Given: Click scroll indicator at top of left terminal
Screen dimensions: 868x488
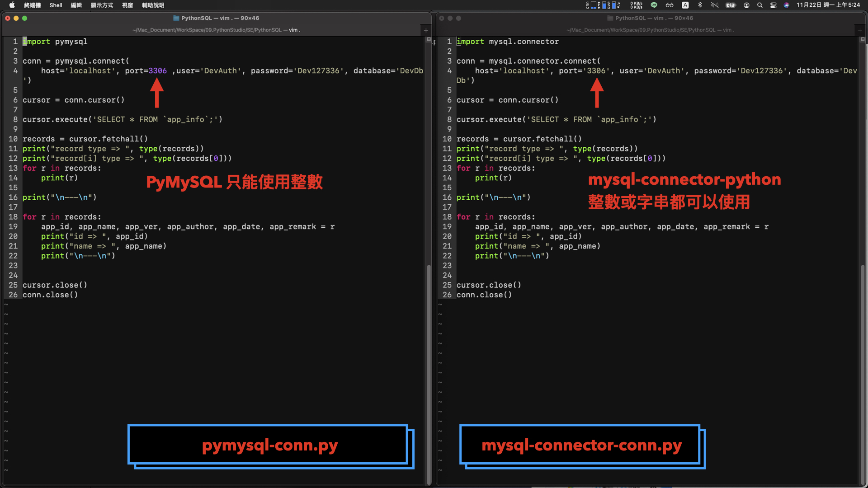Looking at the screenshot, I should tap(429, 40).
